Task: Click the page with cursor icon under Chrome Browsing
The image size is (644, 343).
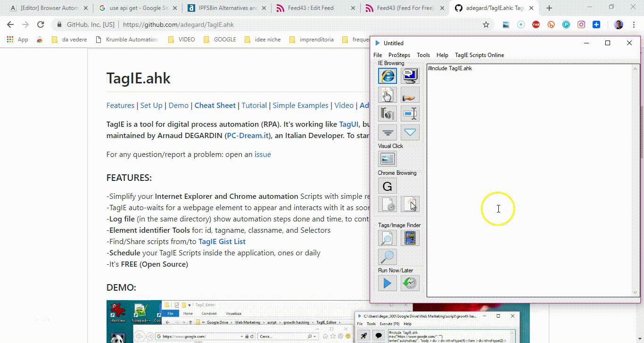Action: pyautogui.click(x=410, y=204)
